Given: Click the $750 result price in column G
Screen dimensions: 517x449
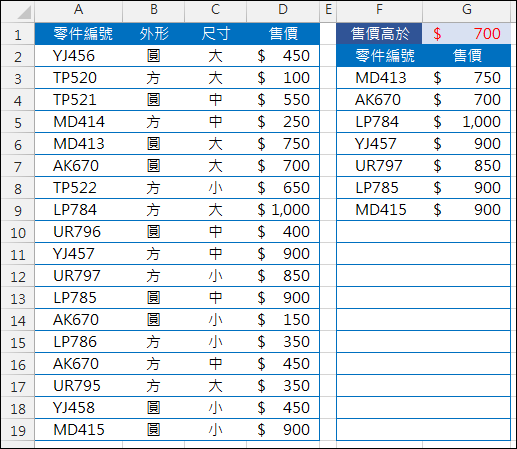Looking at the screenshot, I should (x=467, y=78).
